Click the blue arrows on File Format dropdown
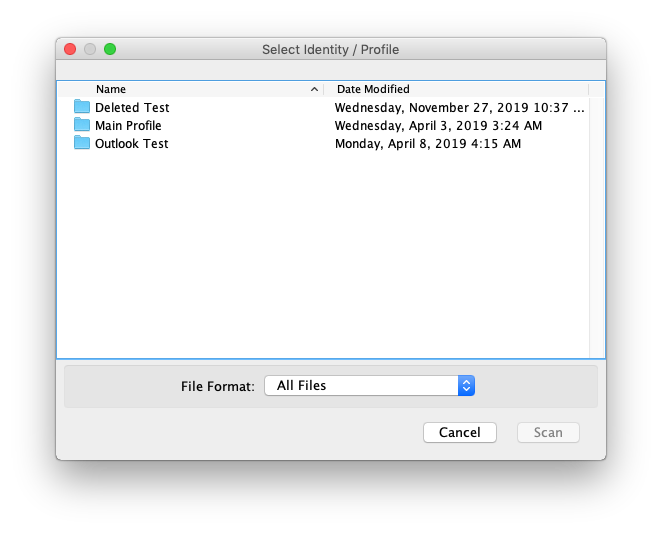 [x=466, y=385]
